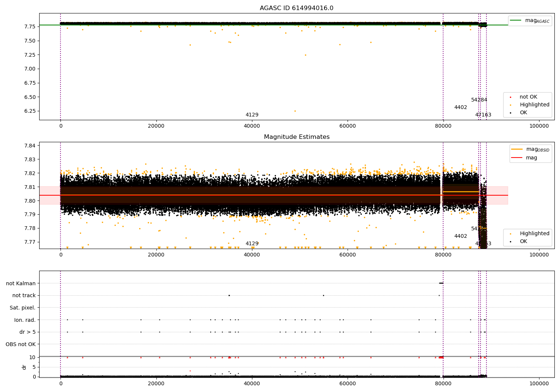
Task: Select the 'dr > 5' row label
Action: (x=27, y=332)
